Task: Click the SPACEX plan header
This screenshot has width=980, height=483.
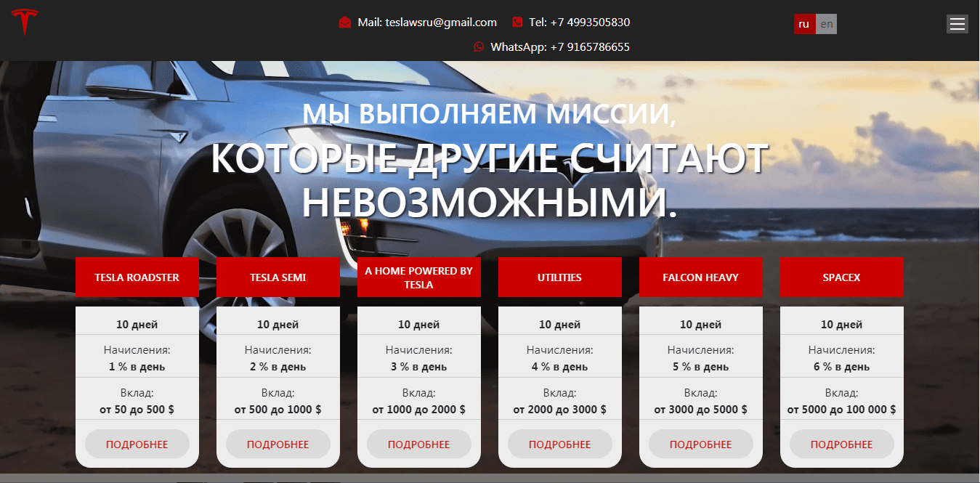Action: 841,277
